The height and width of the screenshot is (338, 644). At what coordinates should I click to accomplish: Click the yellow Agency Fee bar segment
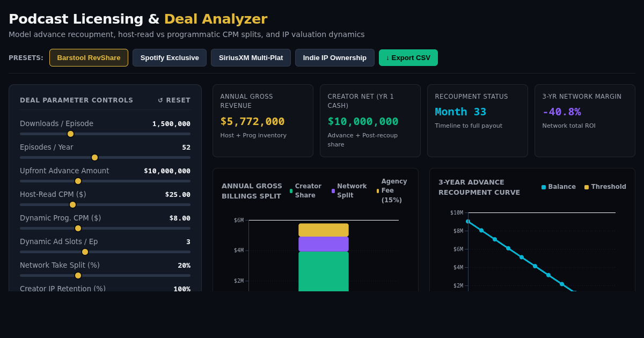(324, 230)
